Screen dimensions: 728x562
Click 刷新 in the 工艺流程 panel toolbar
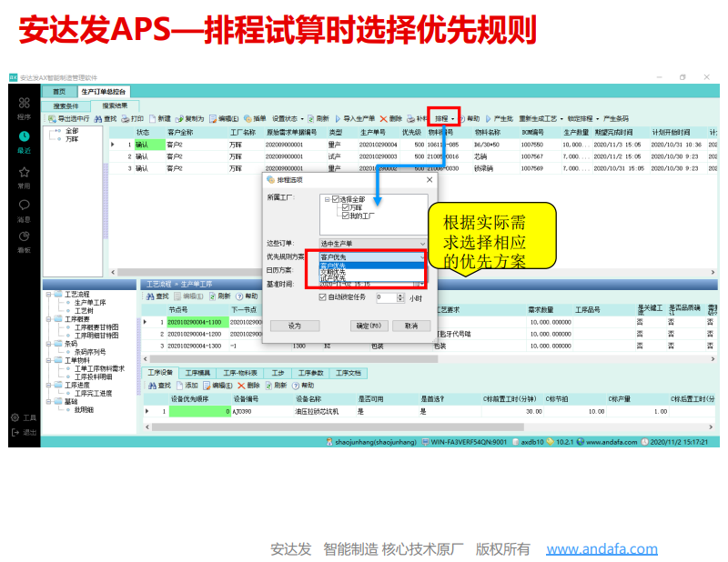click(x=220, y=296)
